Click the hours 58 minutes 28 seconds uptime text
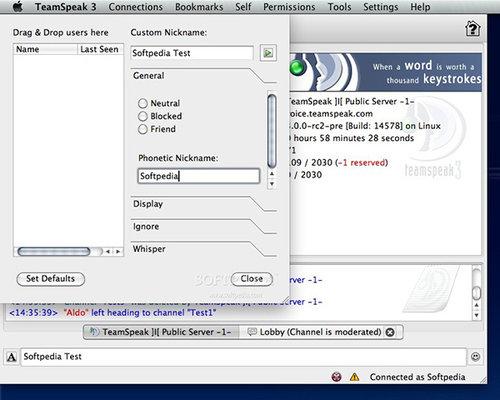 point(354,138)
